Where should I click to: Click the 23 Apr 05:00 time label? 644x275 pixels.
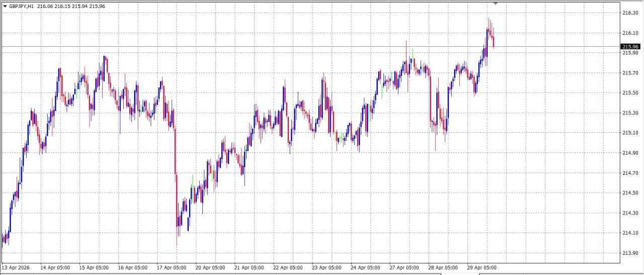[327, 267]
